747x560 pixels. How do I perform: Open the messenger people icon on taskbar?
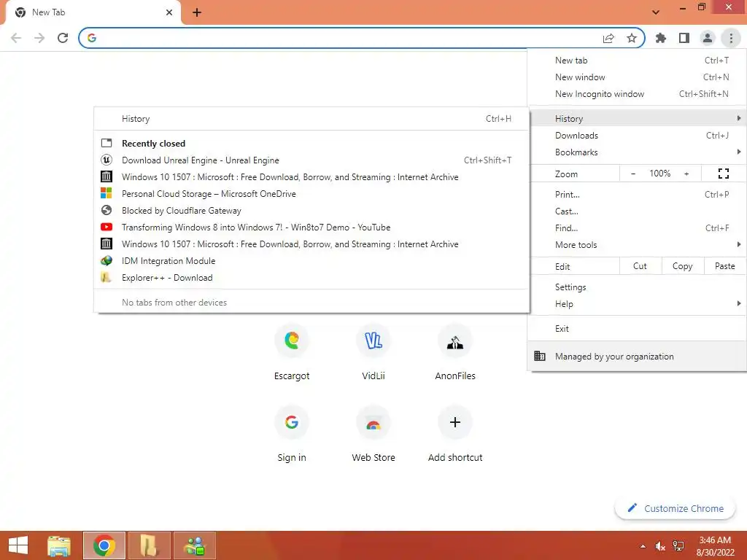[195, 545]
